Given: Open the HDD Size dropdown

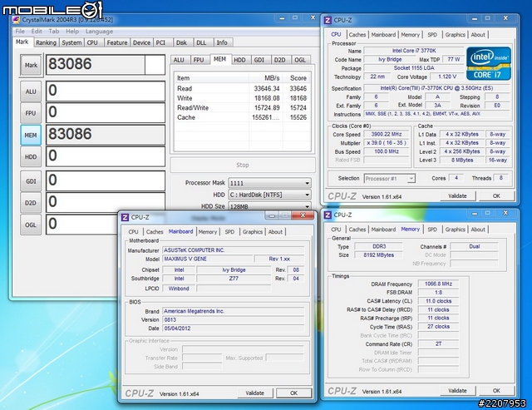Looking at the screenshot, I should click(269, 206).
